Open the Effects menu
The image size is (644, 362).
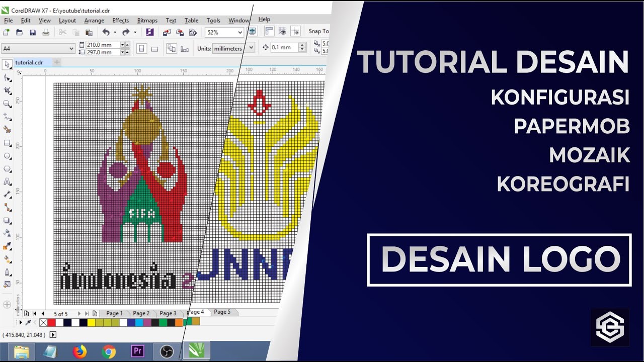[120, 21]
